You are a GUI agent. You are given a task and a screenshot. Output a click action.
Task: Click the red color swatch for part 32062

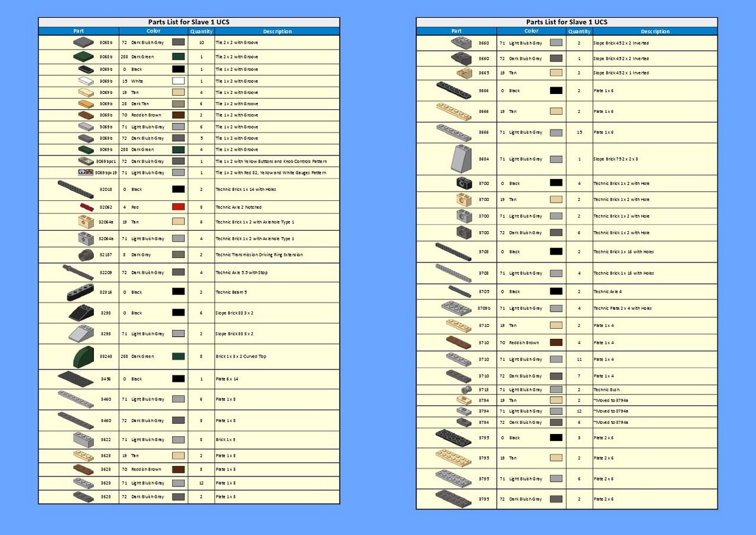point(178,207)
